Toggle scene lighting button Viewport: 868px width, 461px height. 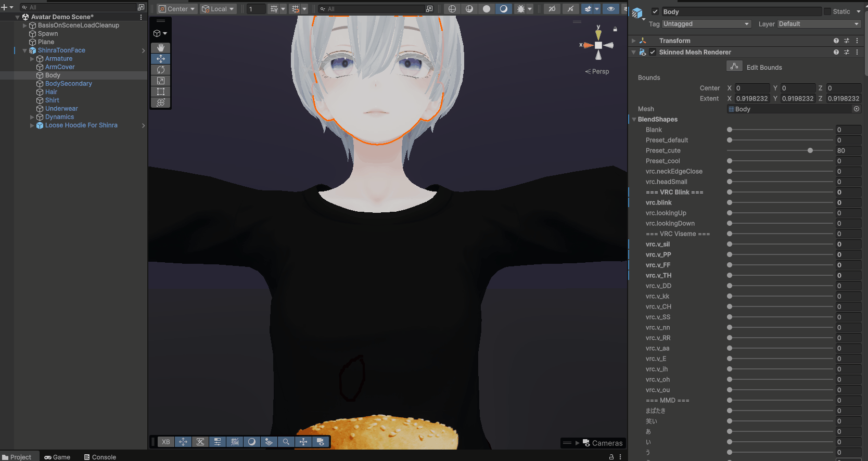point(570,9)
